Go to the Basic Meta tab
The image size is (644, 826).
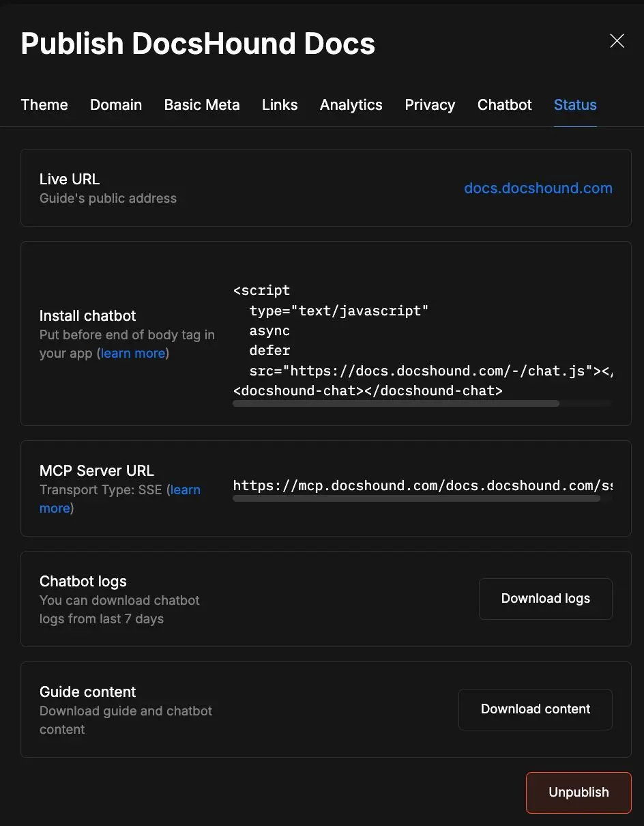(202, 105)
